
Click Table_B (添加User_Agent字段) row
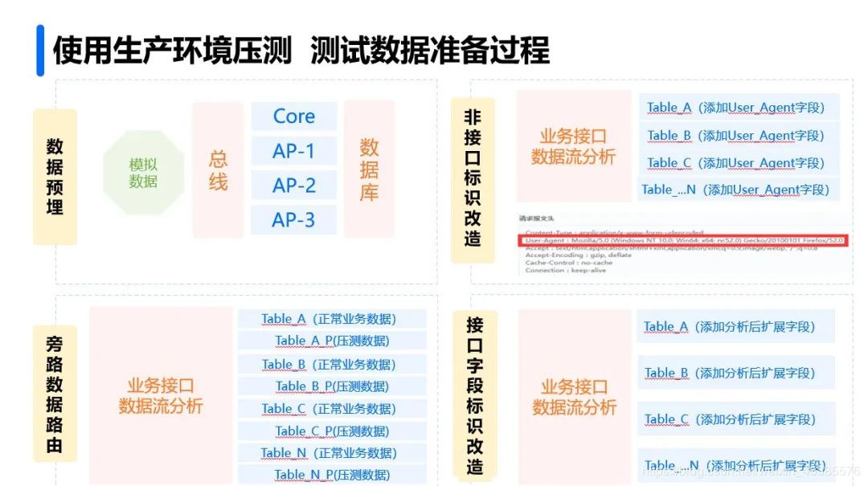pyautogui.click(x=739, y=136)
